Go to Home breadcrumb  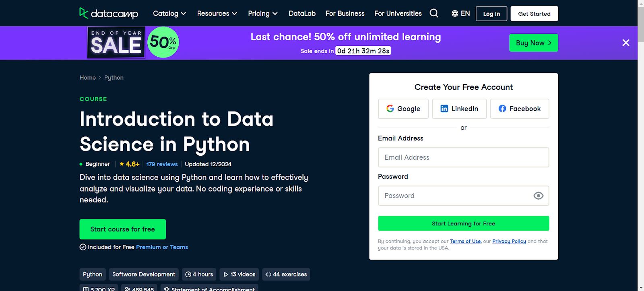(x=87, y=78)
